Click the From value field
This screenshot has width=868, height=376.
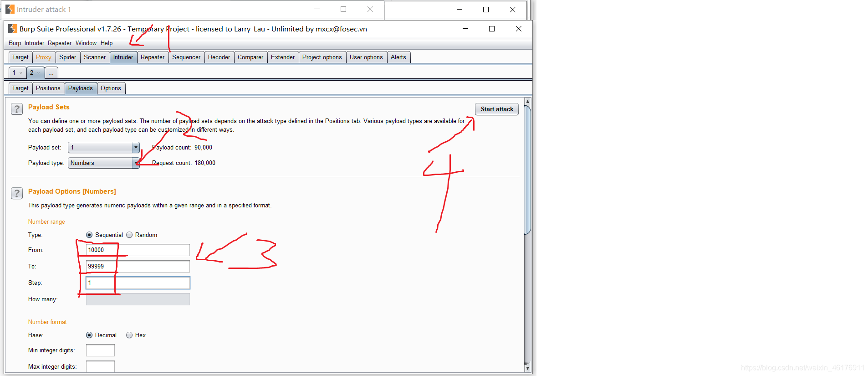(x=138, y=250)
